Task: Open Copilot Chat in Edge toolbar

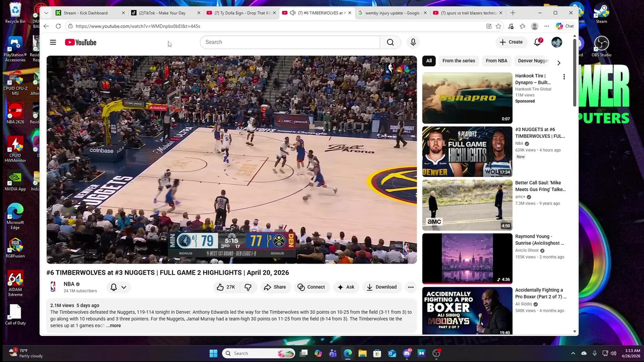Action: click(x=565, y=26)
